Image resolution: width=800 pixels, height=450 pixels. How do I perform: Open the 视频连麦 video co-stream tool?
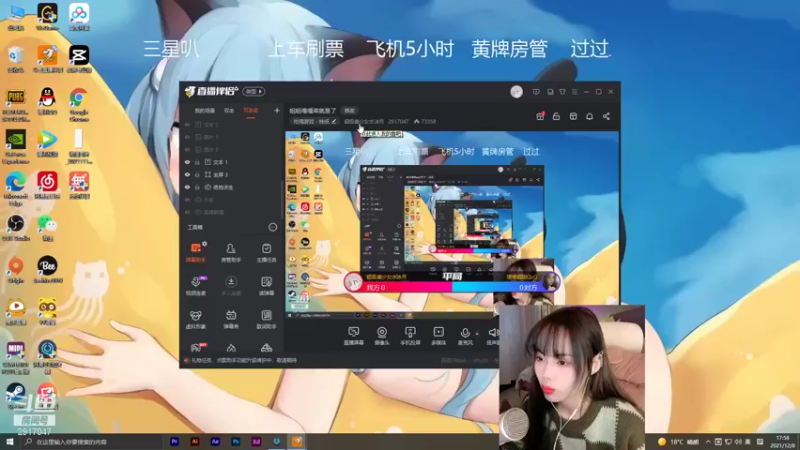(195, 286)
